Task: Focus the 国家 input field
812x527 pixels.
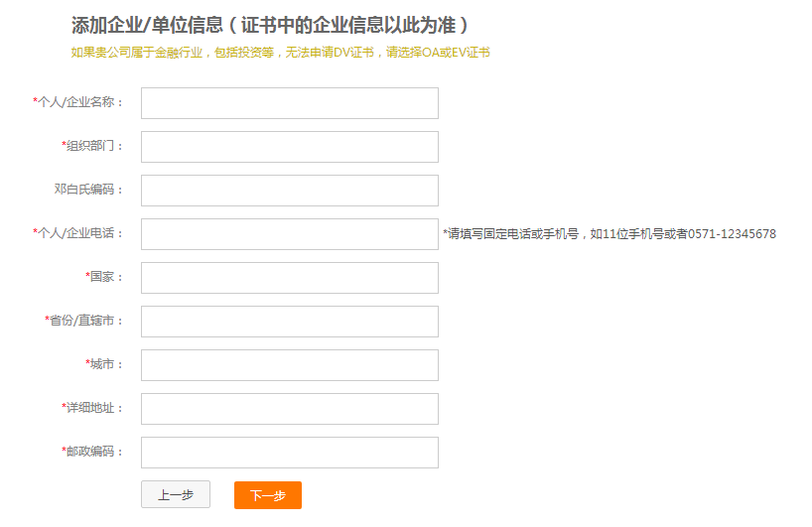Action: click(289, 278)
